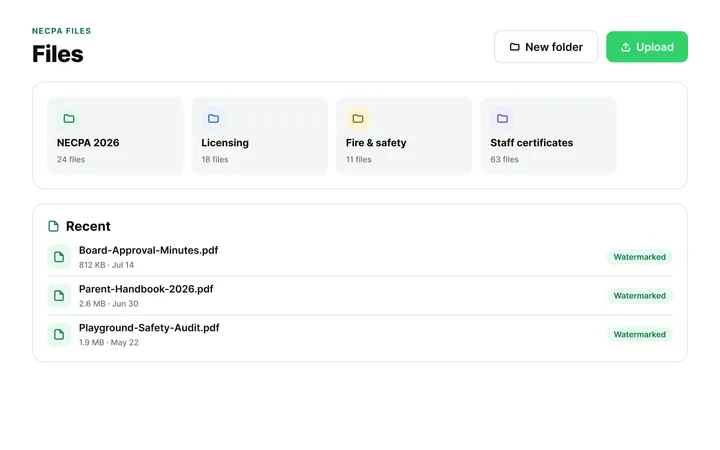Click the blue folder icon on Licensing
Image resolution: width=720 pixels, height=450 pixels.
[x=213, y=118]
